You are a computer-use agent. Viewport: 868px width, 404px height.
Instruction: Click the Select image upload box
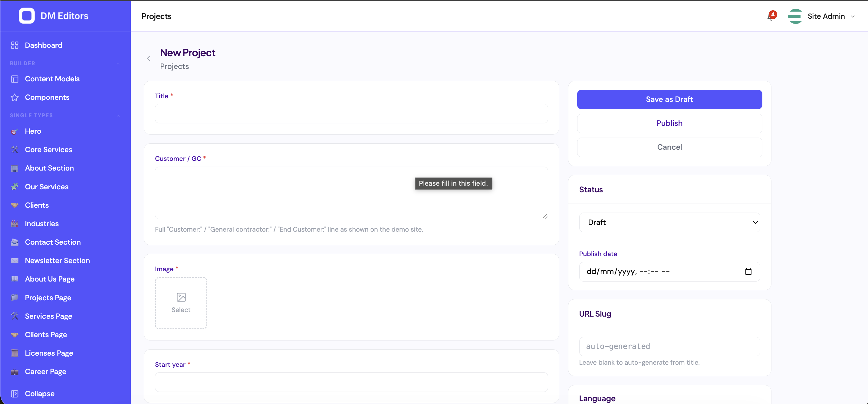181,303
